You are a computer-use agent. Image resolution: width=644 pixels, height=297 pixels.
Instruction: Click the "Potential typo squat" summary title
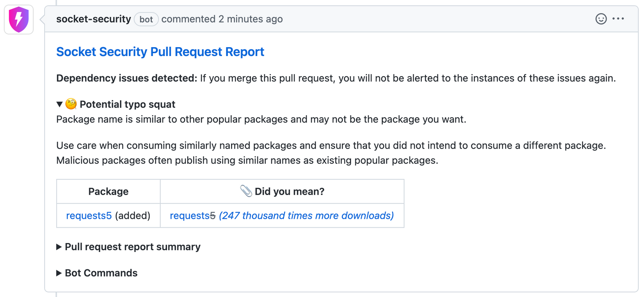127,104
